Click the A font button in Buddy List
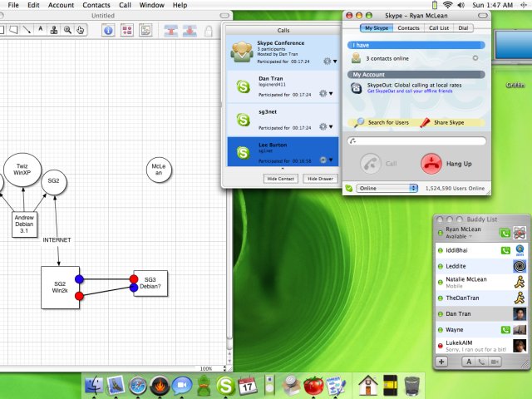532x399 pixels. click(x=469, y=362)
